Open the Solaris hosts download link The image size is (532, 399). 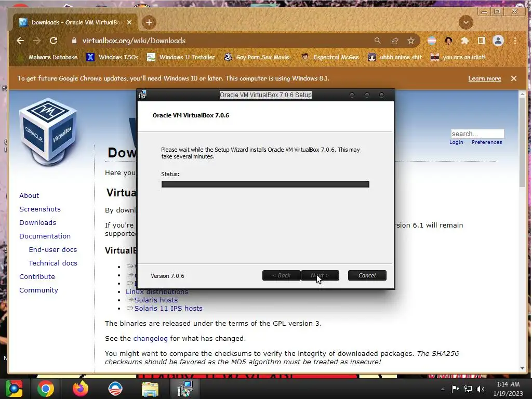(156, 300)
